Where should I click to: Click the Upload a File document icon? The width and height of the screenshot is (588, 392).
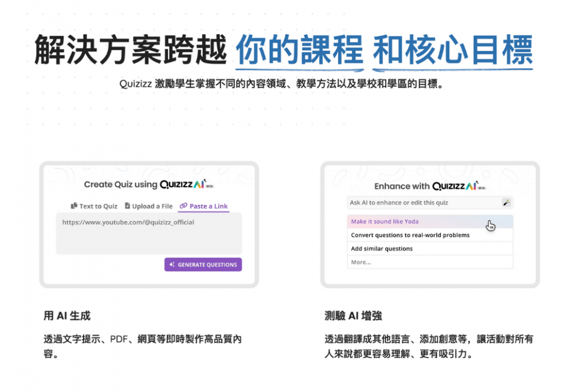click(127, 206)
